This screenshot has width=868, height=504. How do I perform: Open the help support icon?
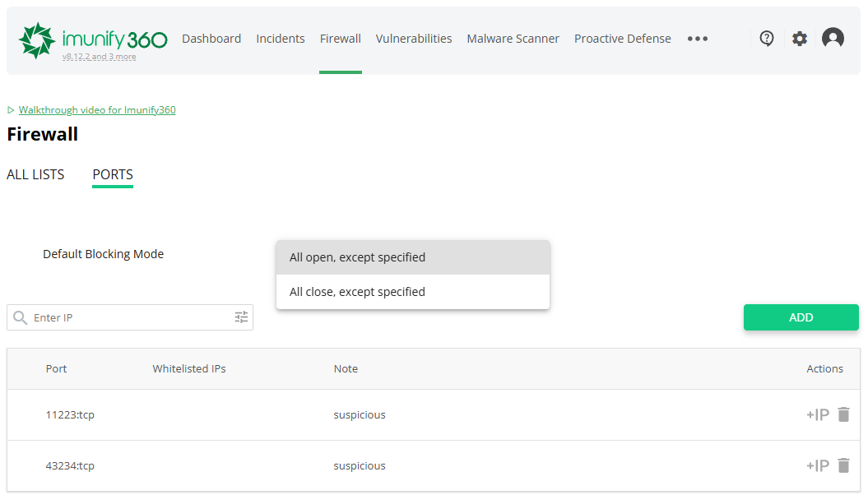pyautogui.click(x=767, y=39)
